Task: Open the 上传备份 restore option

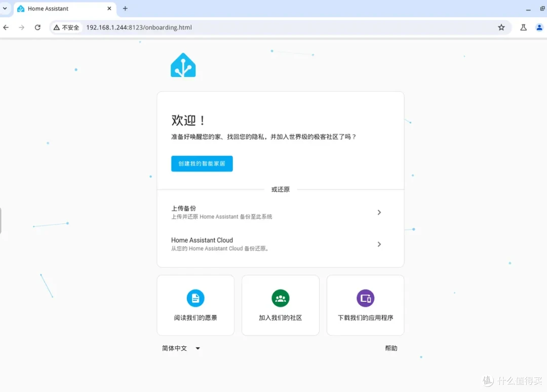Action: (281, 212)
